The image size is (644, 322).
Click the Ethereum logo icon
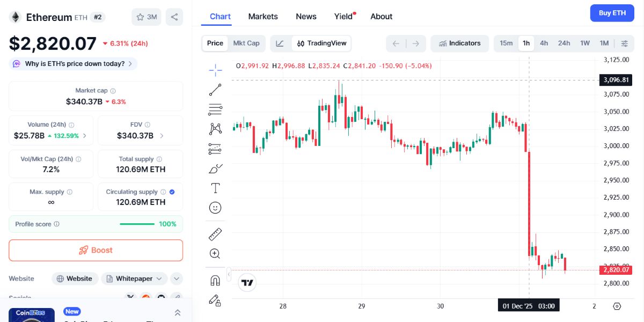(15, 17)
